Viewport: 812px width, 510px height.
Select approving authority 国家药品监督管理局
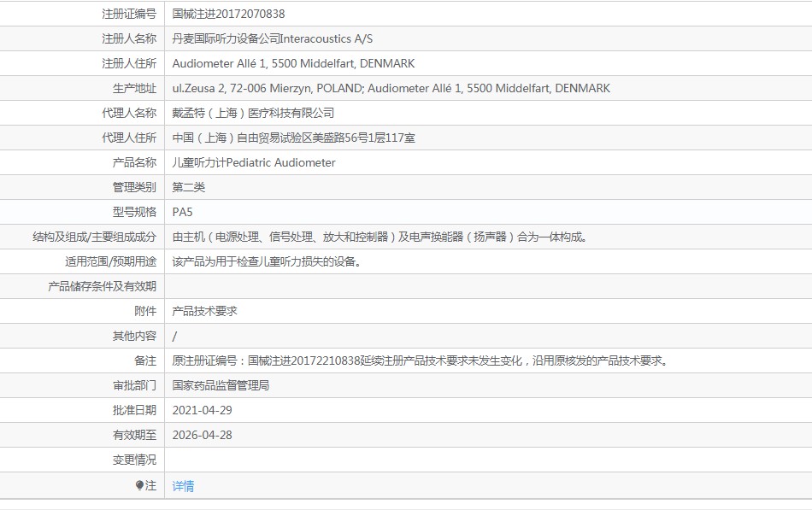221,386
